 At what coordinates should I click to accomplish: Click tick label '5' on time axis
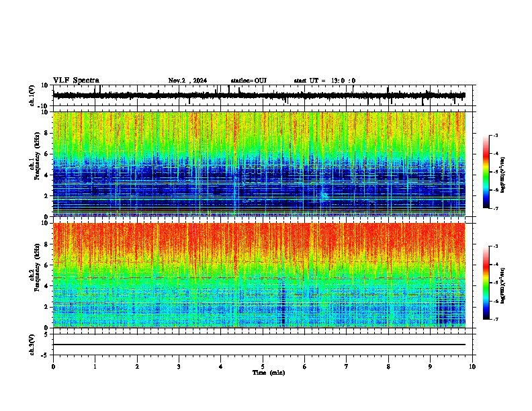click(x=263, y=367)
